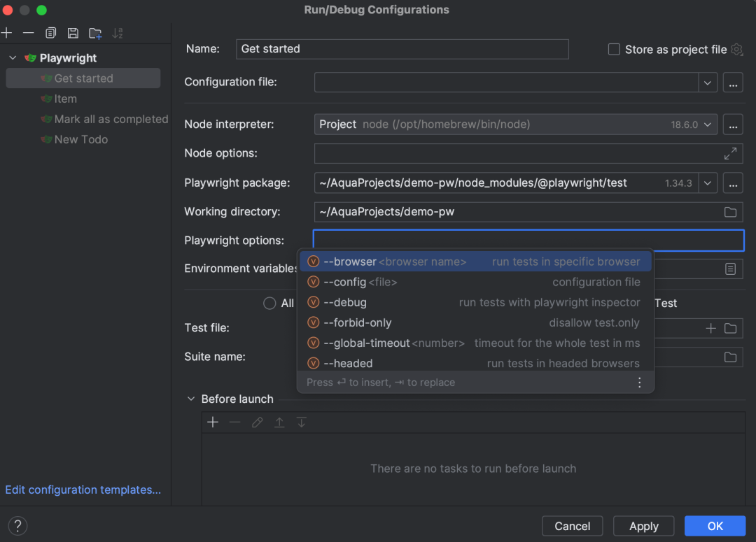Open the Configuration file dropdown
The image size is (756, 542).
point(707,83)
